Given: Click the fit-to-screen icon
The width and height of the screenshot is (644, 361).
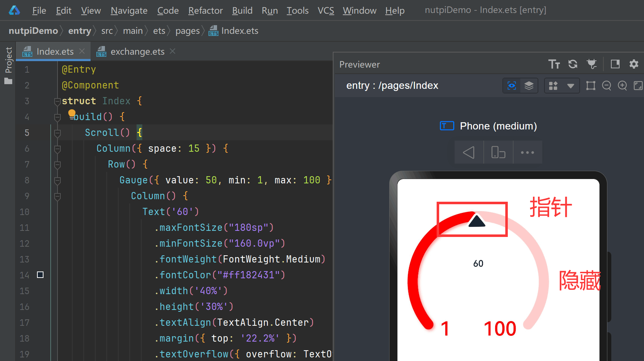Looking at the screenshot, I should (x=638, y=86).
